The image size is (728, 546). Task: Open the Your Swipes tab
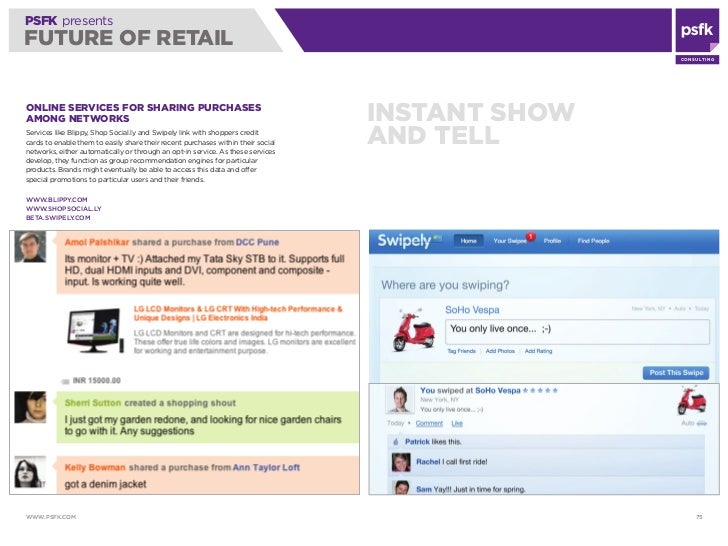(509, 241)
